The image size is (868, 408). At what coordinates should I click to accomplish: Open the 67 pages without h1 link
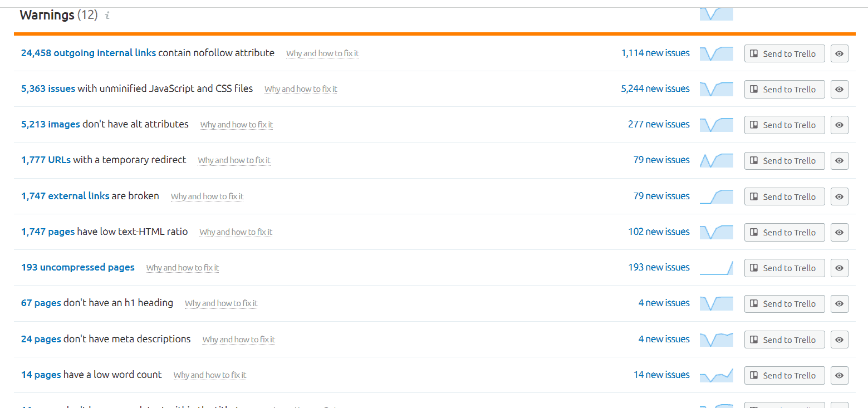(41, 303)
